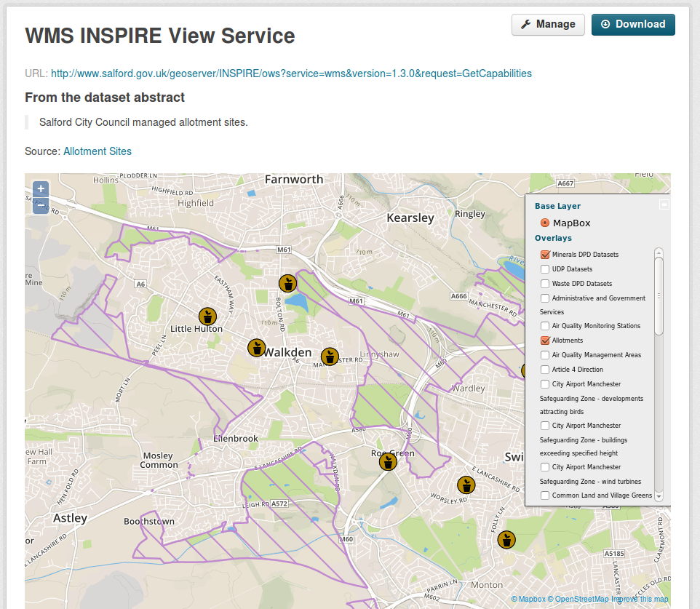700x609 pixels.
Task: Collapse the layer switcher panel
Action: coord(664,205)
